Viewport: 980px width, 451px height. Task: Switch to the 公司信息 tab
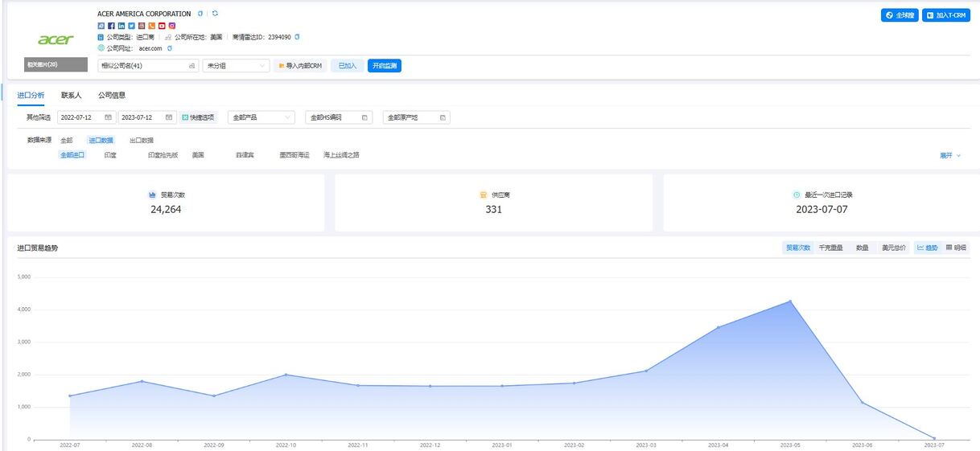(x=112, y=95)
